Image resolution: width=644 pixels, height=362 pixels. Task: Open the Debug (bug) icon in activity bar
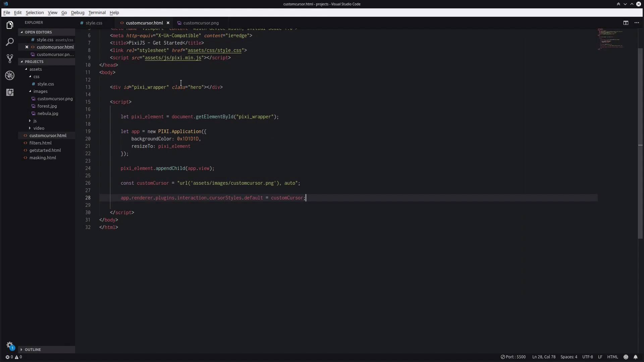point(10,76)
